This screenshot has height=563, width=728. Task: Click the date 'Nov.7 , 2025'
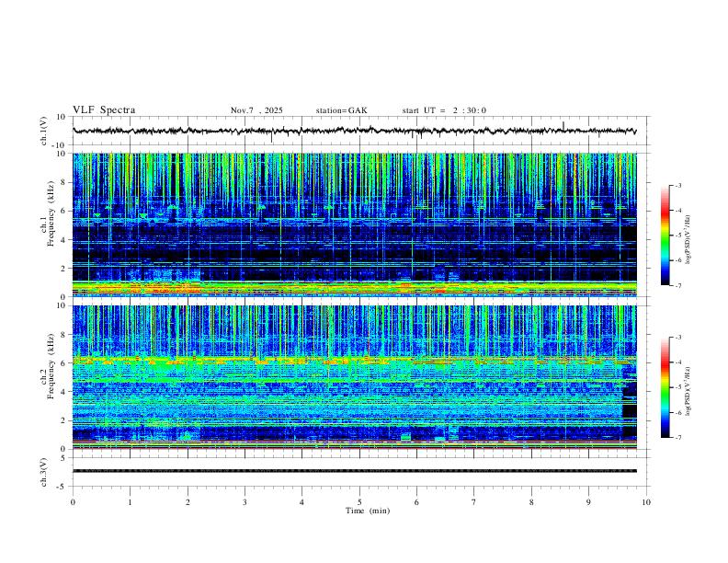[x=256, y=110]
